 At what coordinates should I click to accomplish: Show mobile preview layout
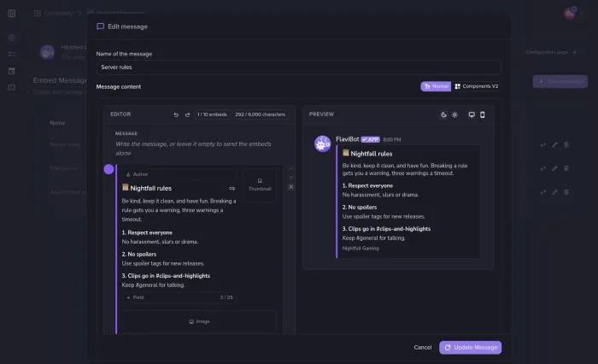click(x=483, y=114)
